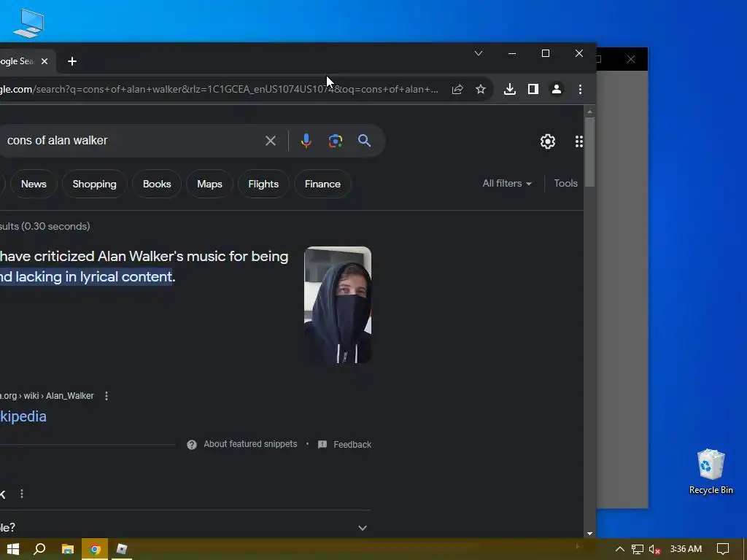Click the scrollbar down arrow
Viewport: 747px width, 560px height.
pyautogui.click(x=589, y=533)
